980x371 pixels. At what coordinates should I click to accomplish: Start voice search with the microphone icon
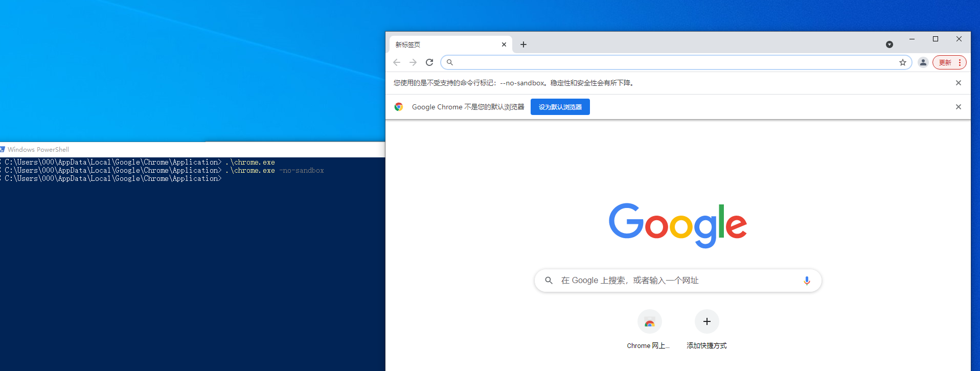807,281
